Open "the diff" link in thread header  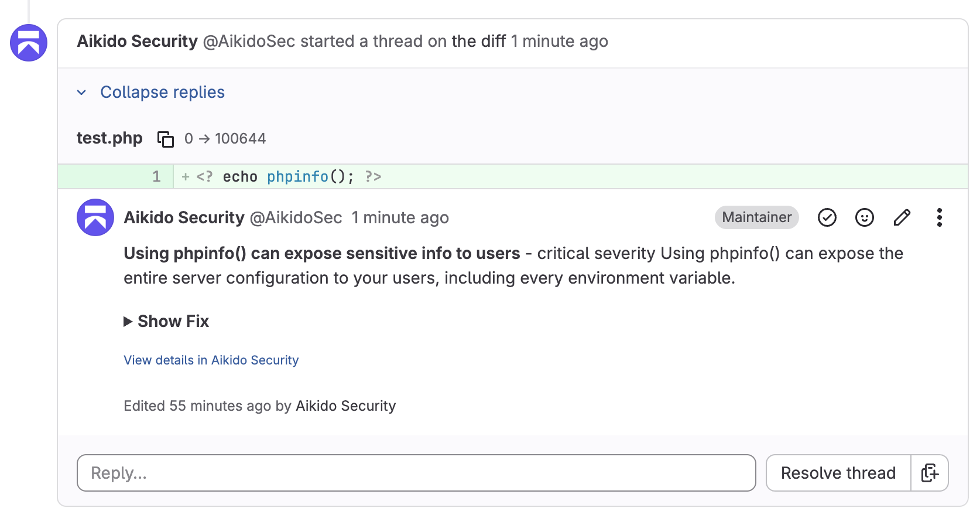point(478,42)
